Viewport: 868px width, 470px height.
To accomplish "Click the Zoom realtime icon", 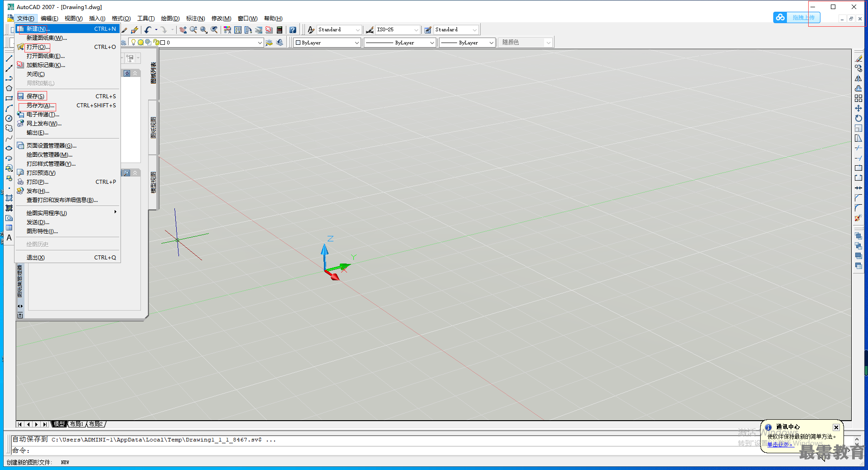I will pyautogui.click(x=193, y=30).
